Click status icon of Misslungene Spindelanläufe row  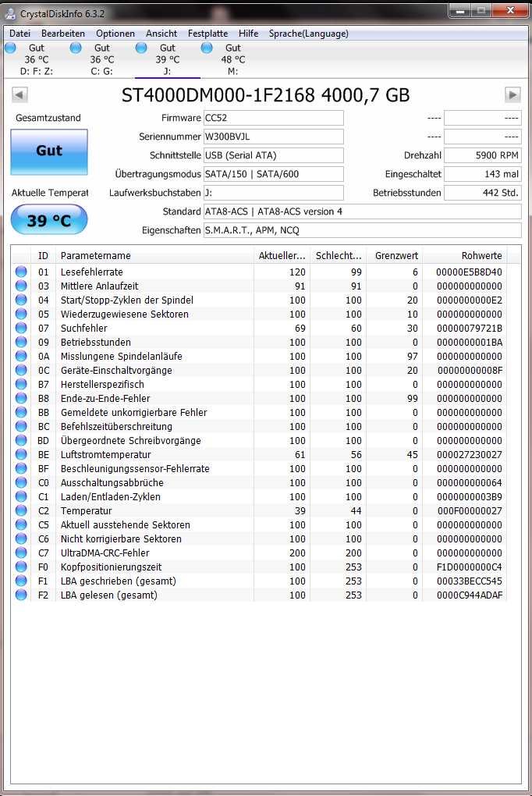point(21,356)
